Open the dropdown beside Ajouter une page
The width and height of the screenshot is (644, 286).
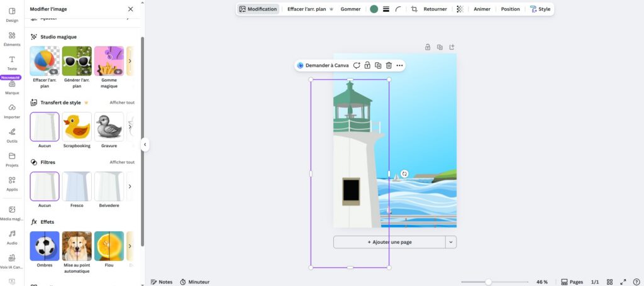[451, 242]
